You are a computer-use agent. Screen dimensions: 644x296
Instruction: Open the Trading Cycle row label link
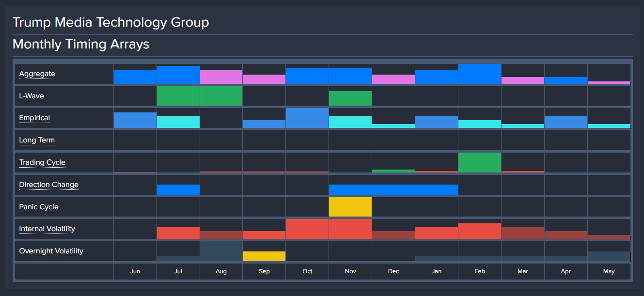point(42,162)
